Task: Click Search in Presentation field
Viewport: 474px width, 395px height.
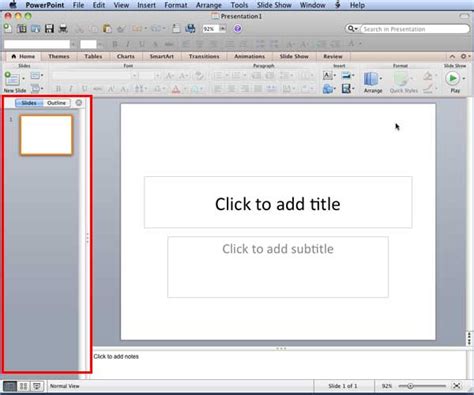Action: point(415,29)
